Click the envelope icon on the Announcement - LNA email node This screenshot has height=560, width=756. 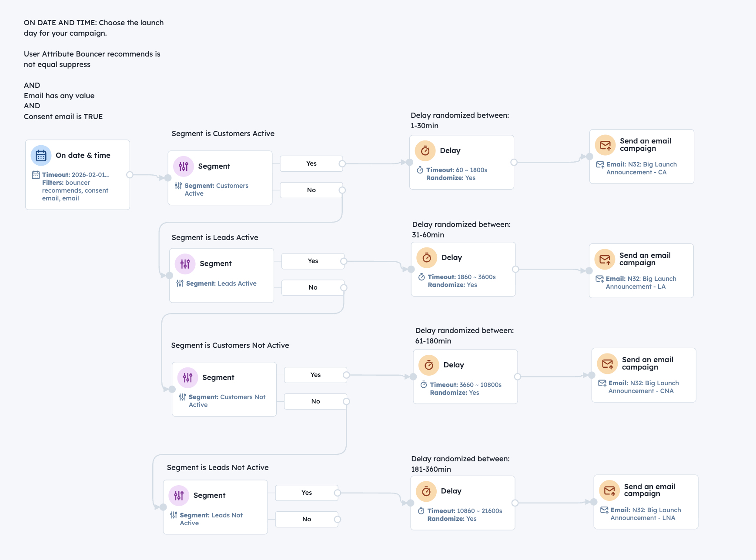coord(609,490)
